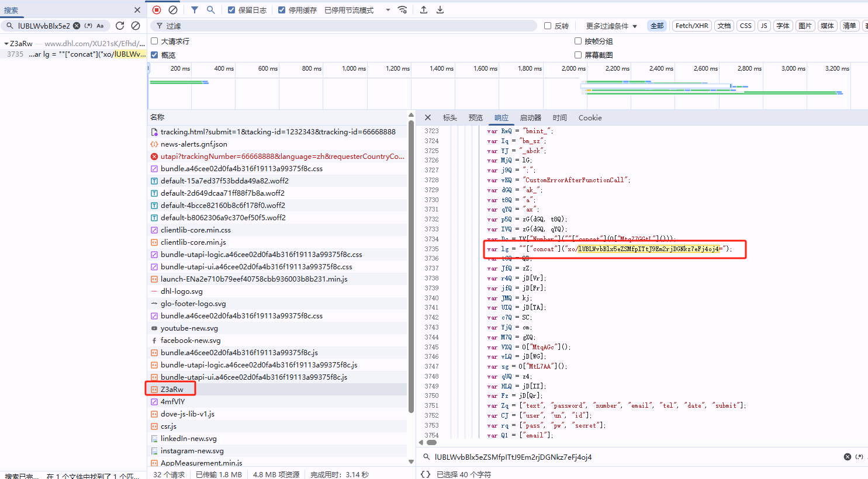Click the youtube-new.svg image icon

coord(154,328)
